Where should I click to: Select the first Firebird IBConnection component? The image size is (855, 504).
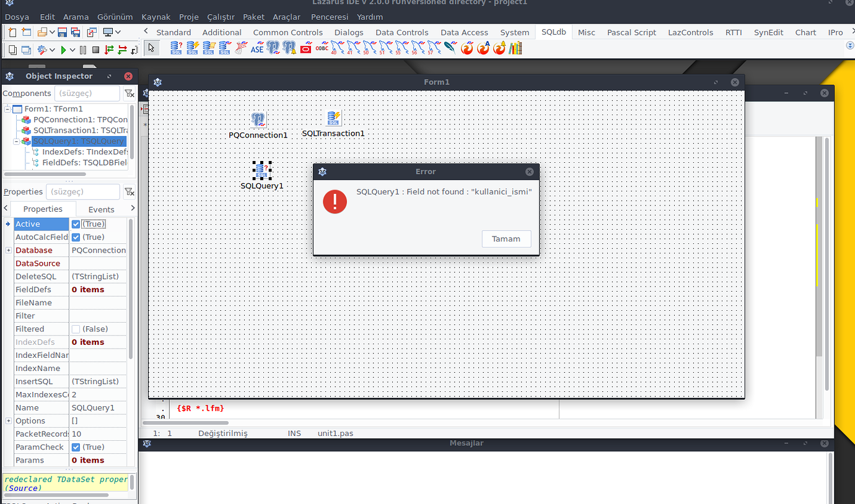tap(467, 48)
